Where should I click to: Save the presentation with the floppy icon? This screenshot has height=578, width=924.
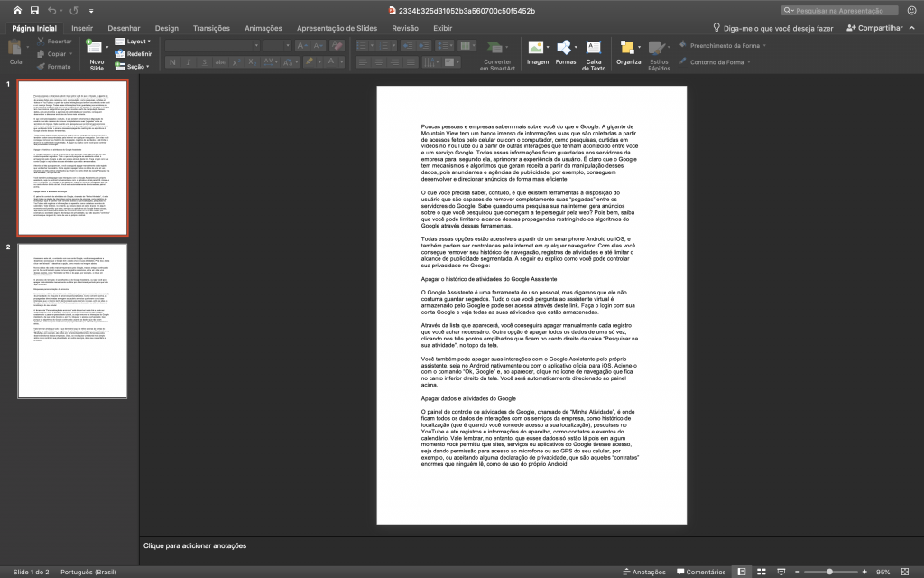point(34,10)
